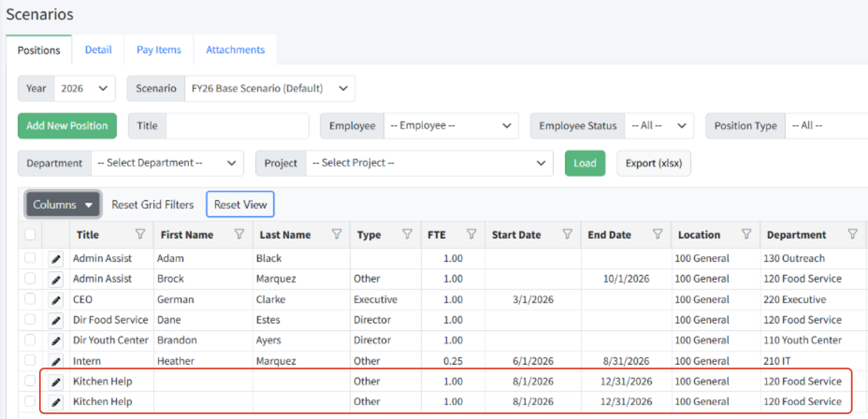Edit the Dir Food Service position
This screenshot has height=419, width=868.
[x=56, y=321]
